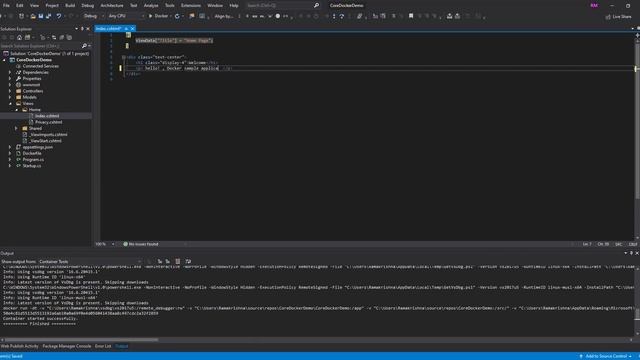Close the Index.cshtml tab
640x360 pixels.
point(132,29)
